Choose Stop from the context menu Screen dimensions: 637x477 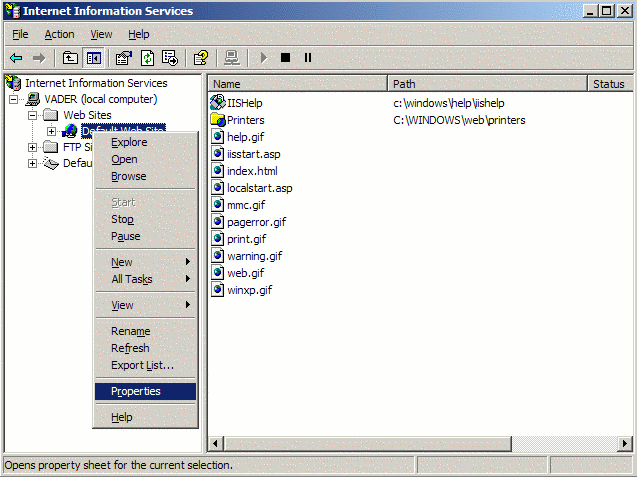pos(145,219)
